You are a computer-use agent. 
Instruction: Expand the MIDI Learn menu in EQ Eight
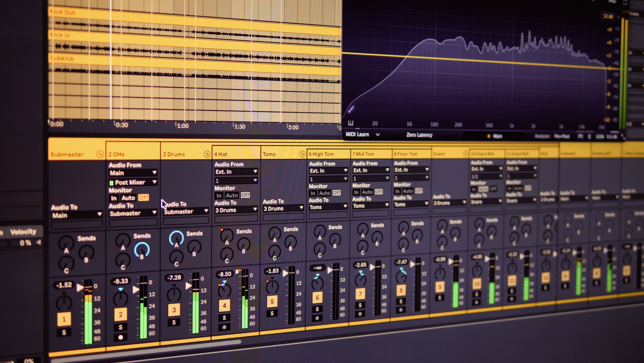[378, 135]
